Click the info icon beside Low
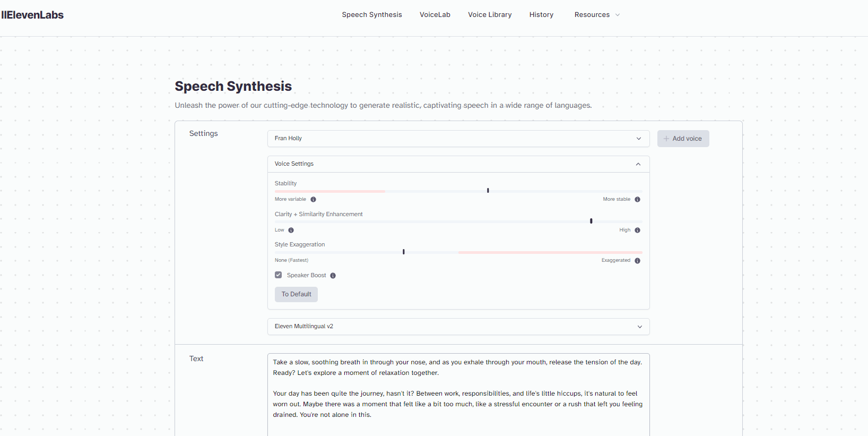 pyautogui.click(x=291, y=230)
